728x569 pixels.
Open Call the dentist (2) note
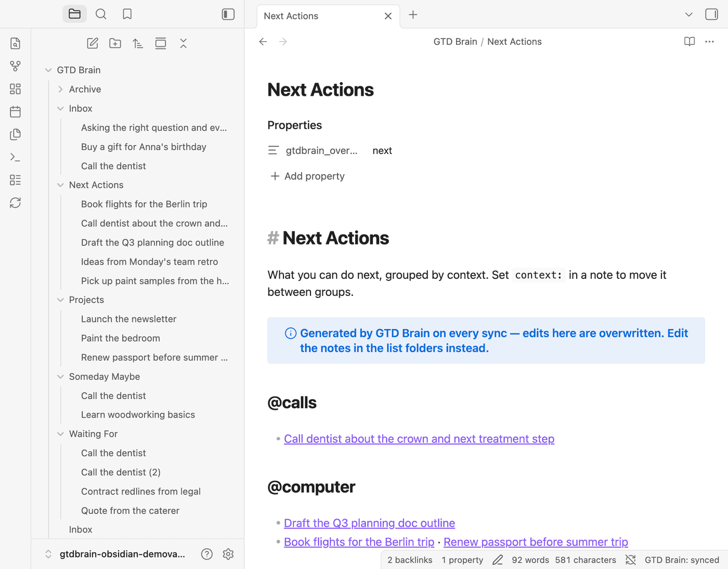point(121,472)
